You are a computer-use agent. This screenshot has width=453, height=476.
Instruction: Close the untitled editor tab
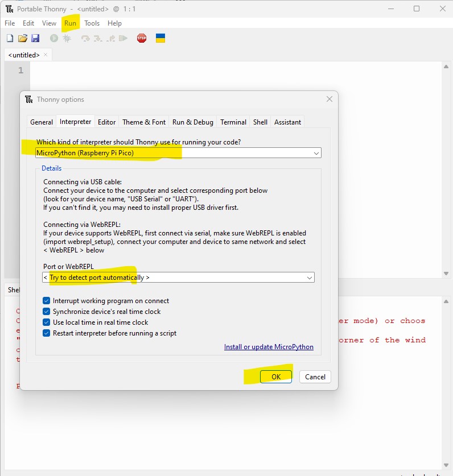(x=46, y=55)
